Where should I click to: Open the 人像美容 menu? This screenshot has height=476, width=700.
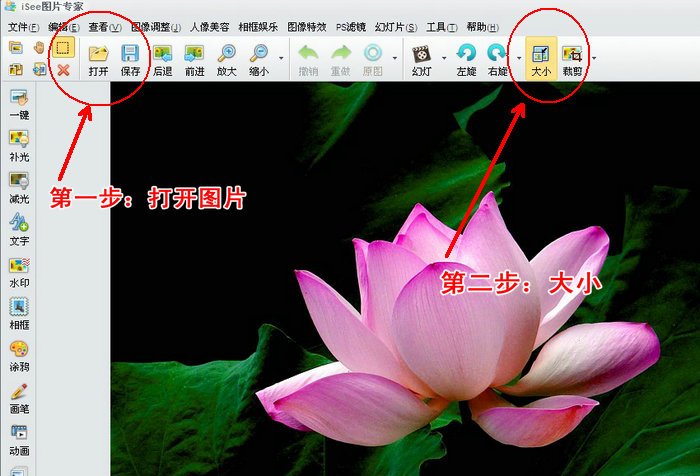coord(209,27)
